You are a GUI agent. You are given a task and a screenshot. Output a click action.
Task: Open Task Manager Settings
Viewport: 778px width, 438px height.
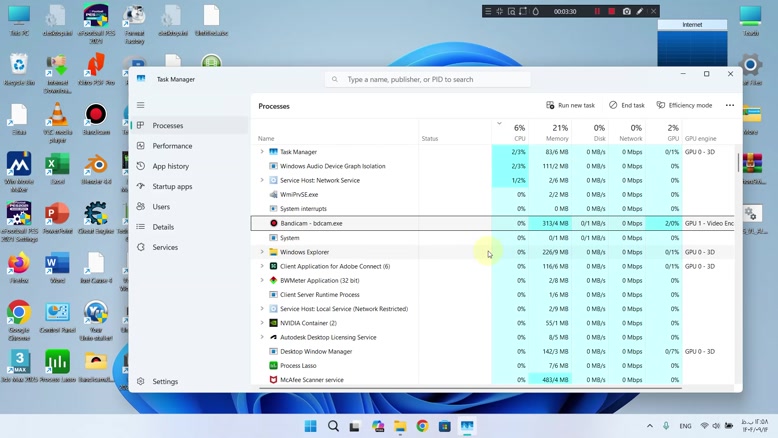point(165,381)
